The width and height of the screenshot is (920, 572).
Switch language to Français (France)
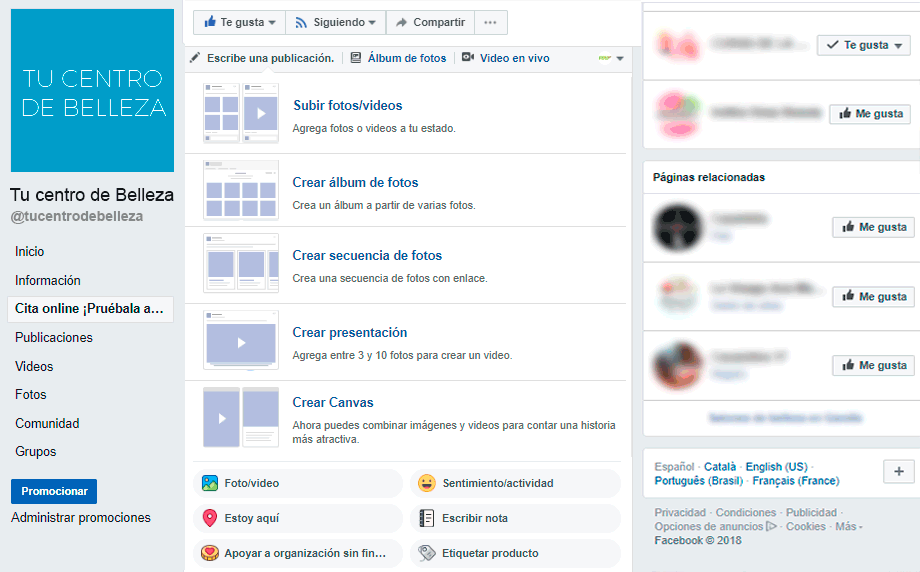[796, 481]
